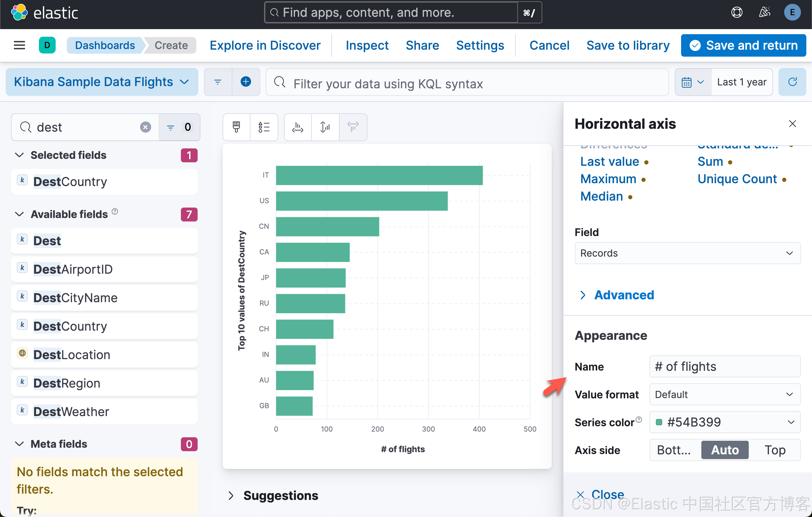Set Axis side to Bottom
Screen dimensions: 812x517
point(674,450)
